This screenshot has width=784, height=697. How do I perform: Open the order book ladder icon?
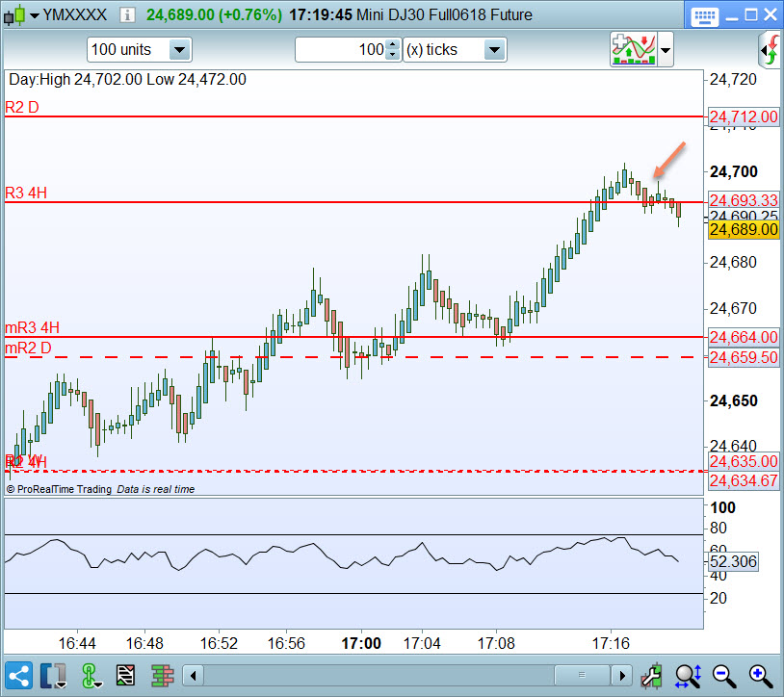162,676
